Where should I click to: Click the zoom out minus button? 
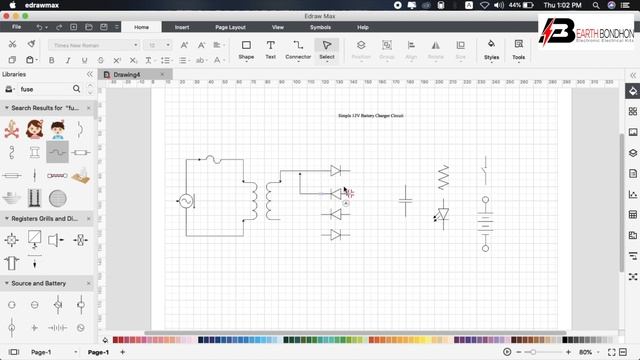(519, 352)
